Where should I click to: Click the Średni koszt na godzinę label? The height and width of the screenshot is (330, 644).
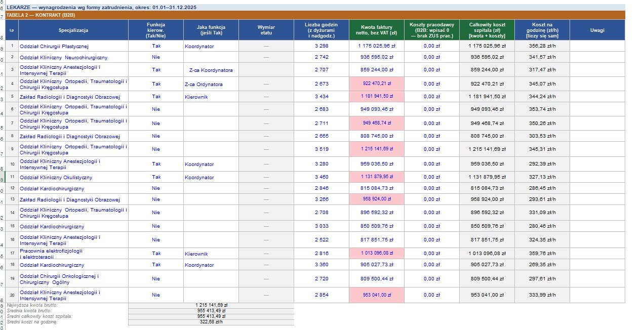(x=32, y=322)
